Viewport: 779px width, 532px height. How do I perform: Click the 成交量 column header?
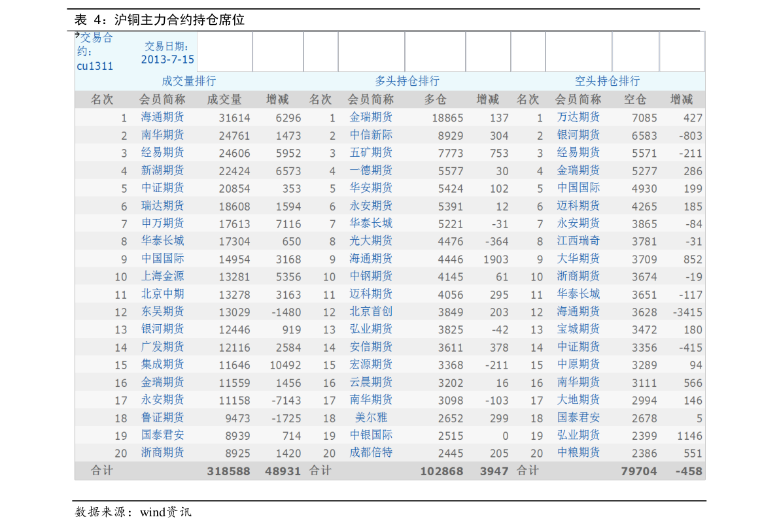point(224,99)
